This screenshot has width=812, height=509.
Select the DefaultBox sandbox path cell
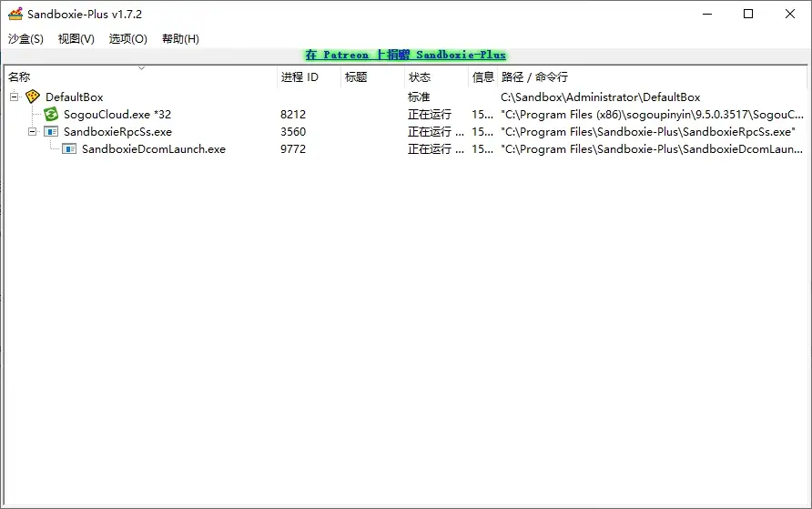[x=600, y=97]
